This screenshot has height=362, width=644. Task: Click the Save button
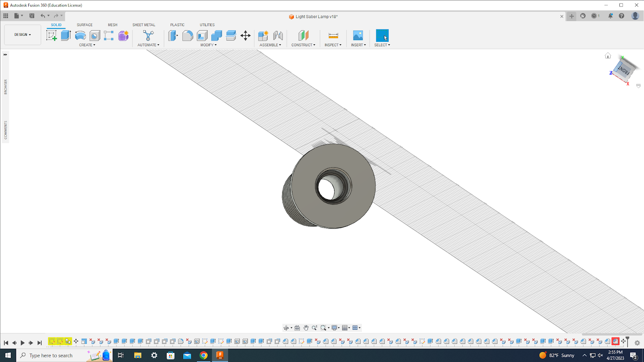[32, 16]
